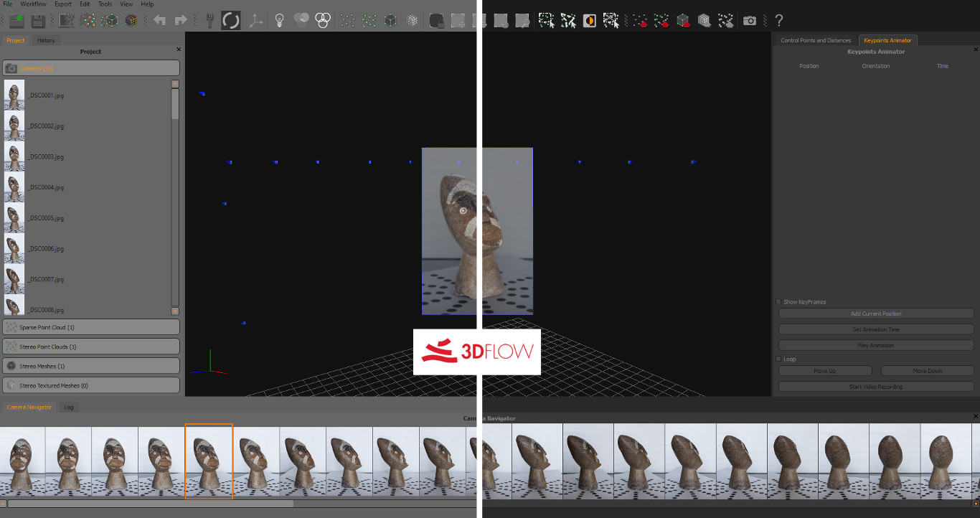Select the rectangle selection tool icon
Screen dimensions: 980x518
click(546, 21)
